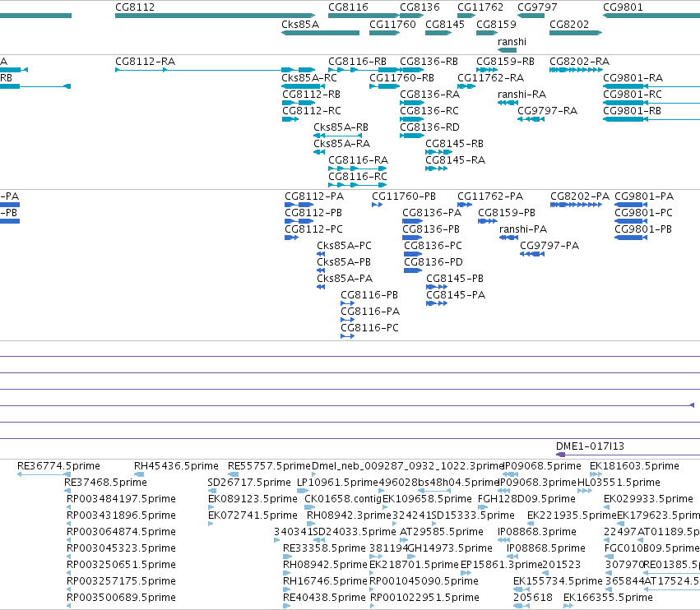Select EST RH45436.5prime
700x610 pixels.
coord(139,474)
